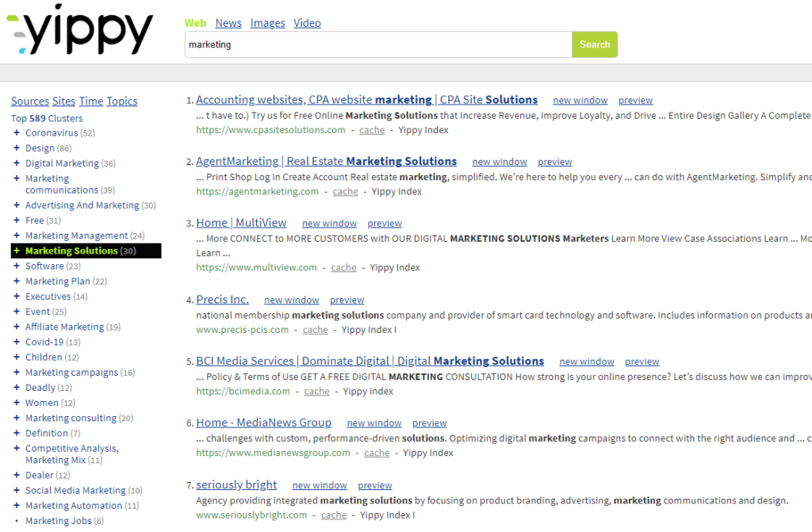812x532 pixels.
Task: Click 'Top 589 Clusters' text
Action: click(x=47, y=119)
